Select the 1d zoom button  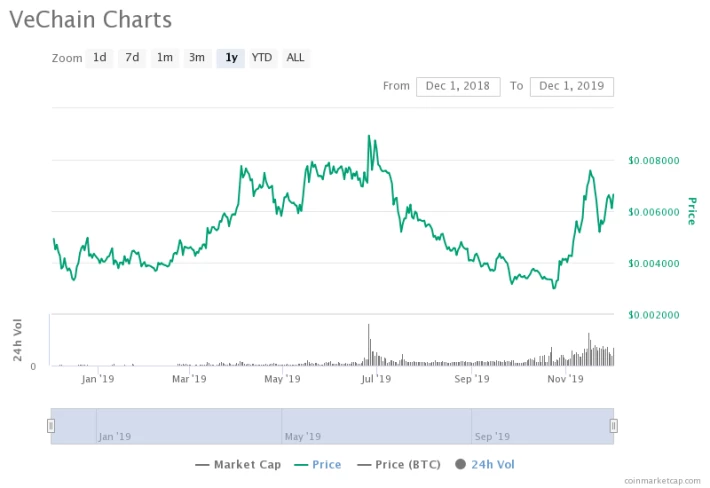coord(100,58)
